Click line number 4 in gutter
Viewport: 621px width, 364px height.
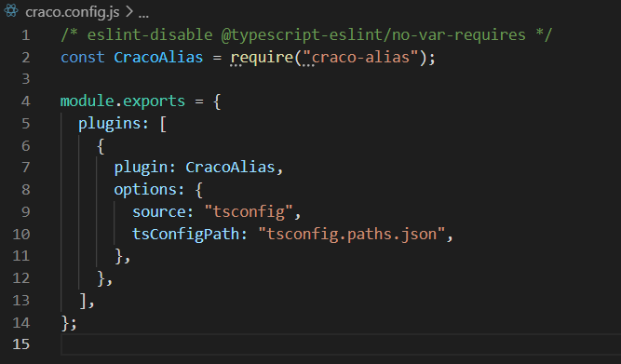(x=26, y=101)
